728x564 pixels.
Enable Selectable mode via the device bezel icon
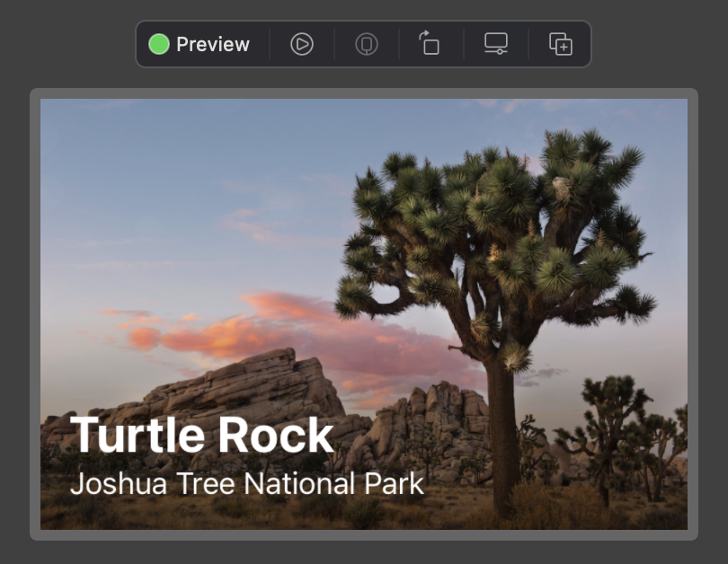(365, 43)
